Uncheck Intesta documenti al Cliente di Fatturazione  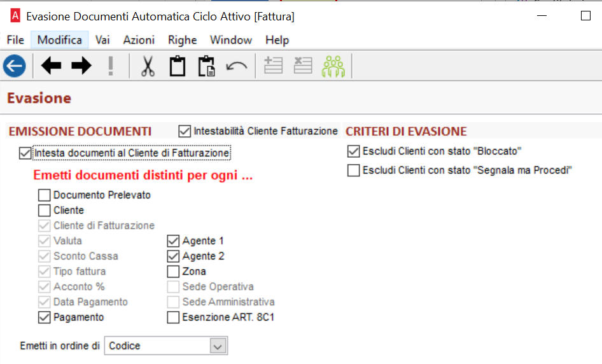point(25,153)
